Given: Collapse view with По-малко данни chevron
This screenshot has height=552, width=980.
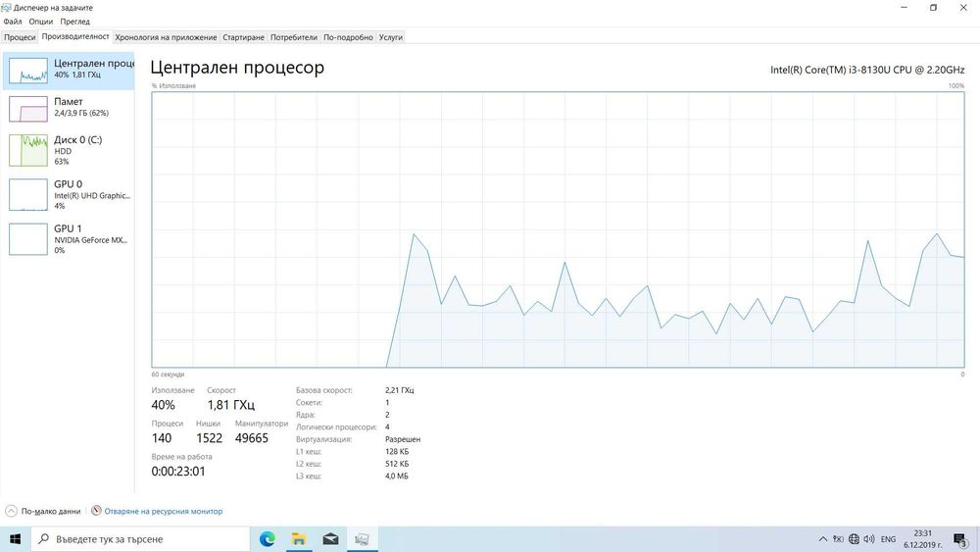Looking at the screenshot, I should coord(11,511).
